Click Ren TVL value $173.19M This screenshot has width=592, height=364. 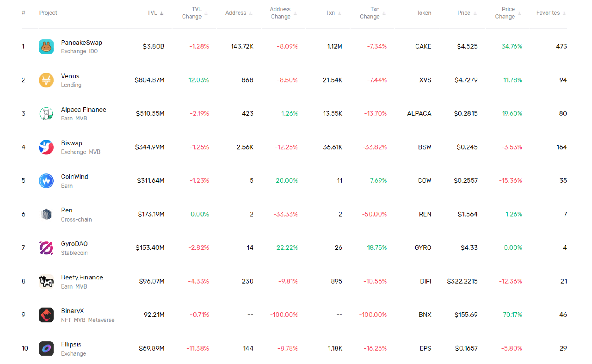[151, 214]
